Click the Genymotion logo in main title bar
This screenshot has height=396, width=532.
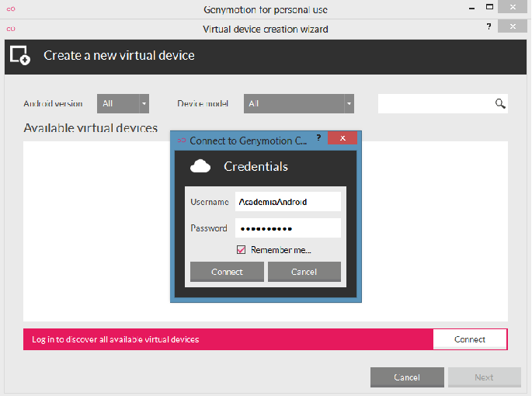click(x=11, y=9)
